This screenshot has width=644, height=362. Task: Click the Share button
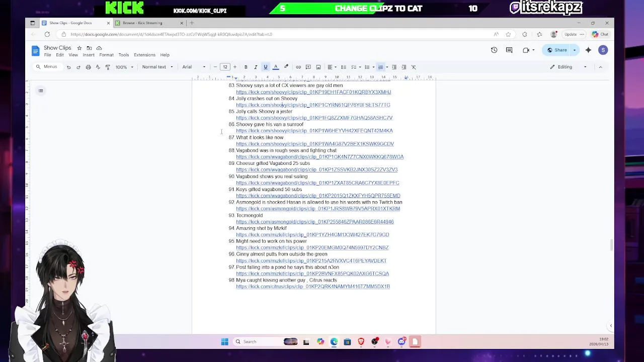coord(557,50)
